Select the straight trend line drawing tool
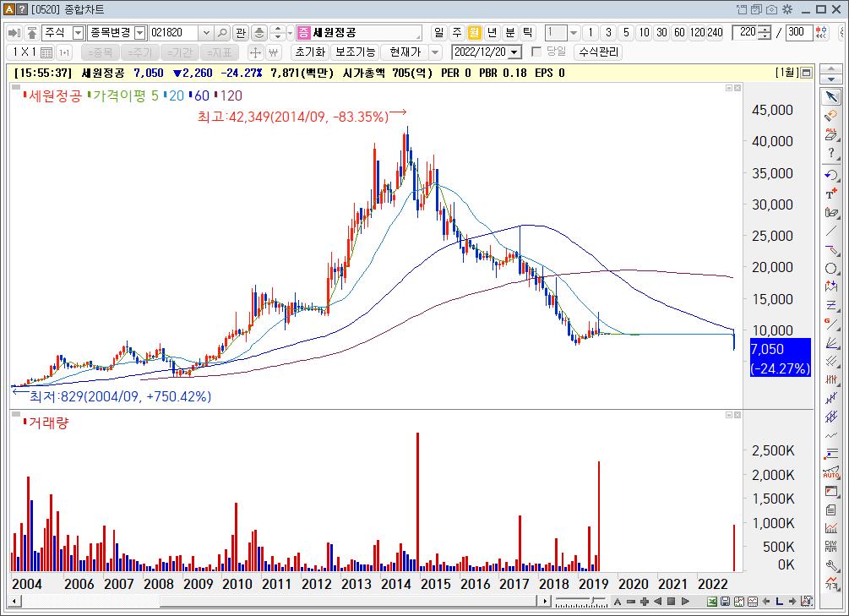Image resolution: width=849 pixels, height=616 pixels. (x=831, y=231)
